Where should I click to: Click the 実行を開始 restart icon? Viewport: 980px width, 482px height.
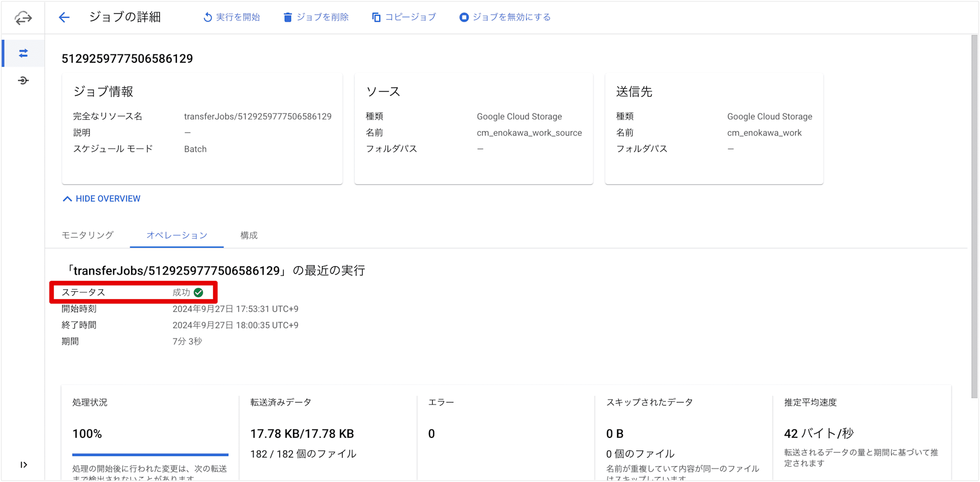pos(208,17)
